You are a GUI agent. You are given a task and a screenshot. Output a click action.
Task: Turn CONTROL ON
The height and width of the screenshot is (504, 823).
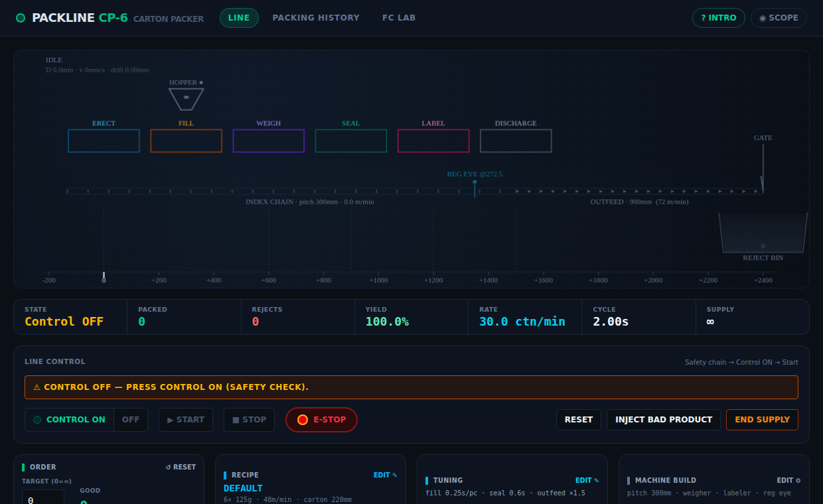(x=70, y=420)
